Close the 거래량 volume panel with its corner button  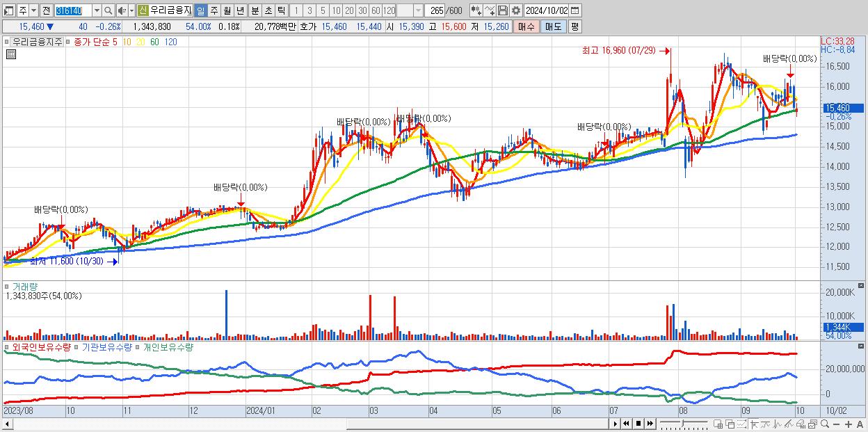click(x=862, y=285)
